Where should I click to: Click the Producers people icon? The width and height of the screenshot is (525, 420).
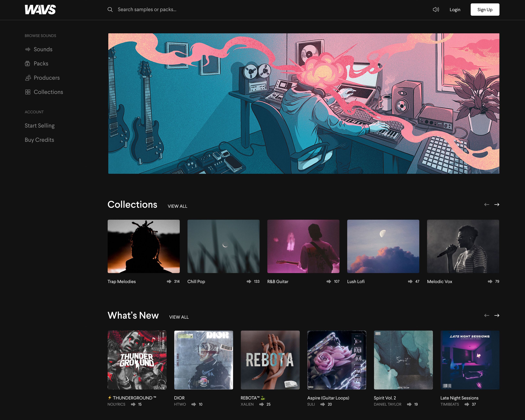pyautogui.click(x=28, y=78)
